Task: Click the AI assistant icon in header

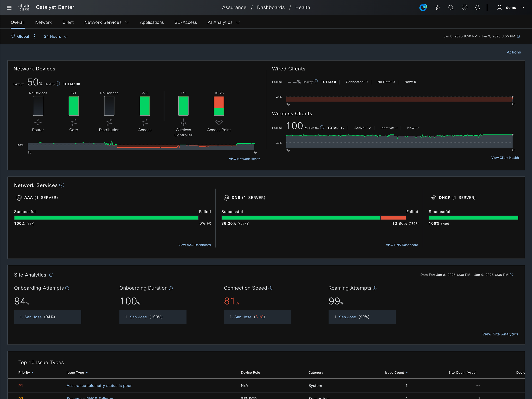Action: tap(423, 7)
